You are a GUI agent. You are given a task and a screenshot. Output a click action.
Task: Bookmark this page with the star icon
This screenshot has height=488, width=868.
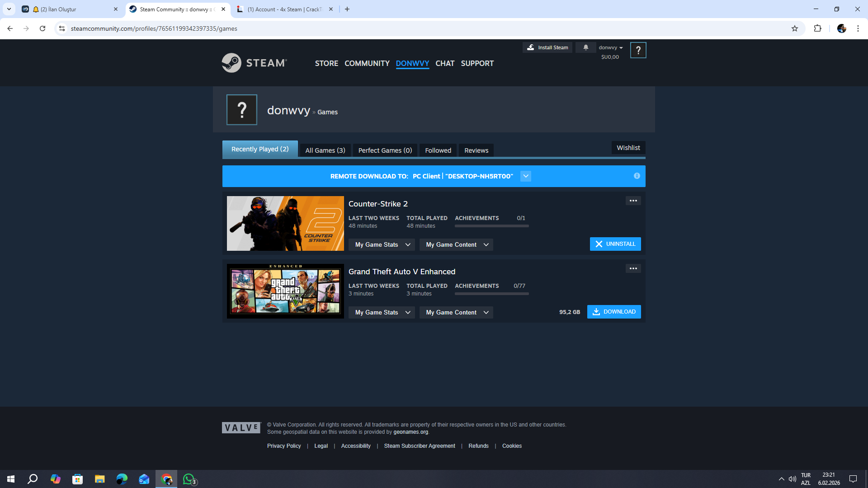coord(795,28)
